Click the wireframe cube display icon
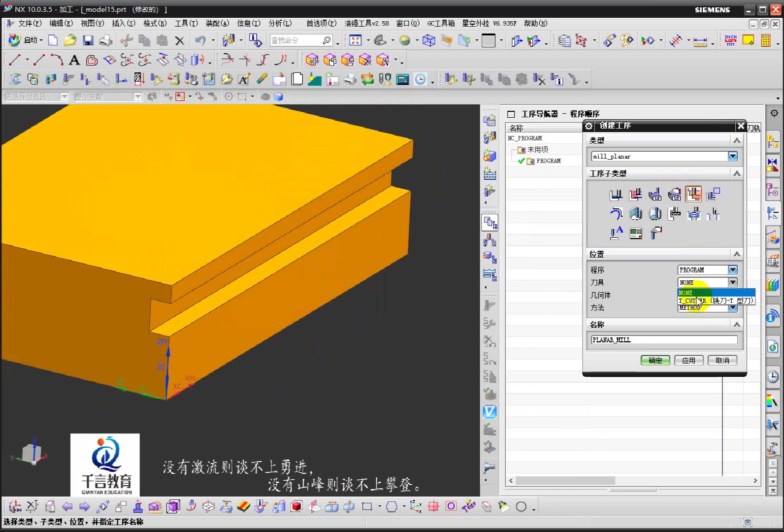The height and width of the screenshot is (532, 784). [428, 40]
